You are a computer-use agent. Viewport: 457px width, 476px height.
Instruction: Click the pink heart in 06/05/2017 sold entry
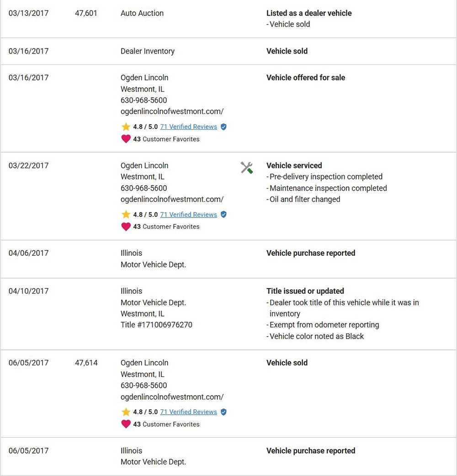click(x=126, y=424)
